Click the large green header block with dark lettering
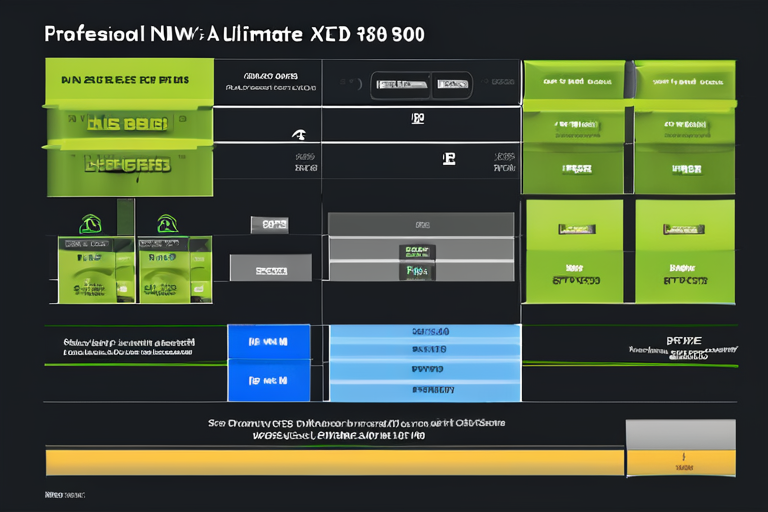The height and width of the screenshot is (512, 768). [129, 81]
